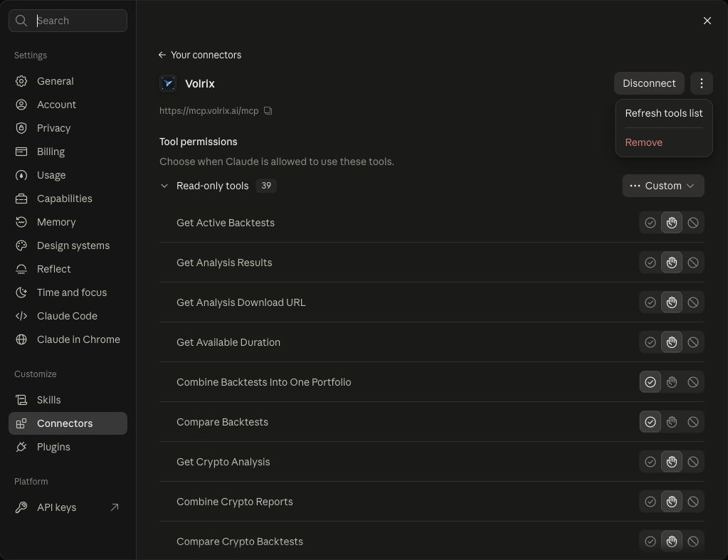The image size is (728, 560).
Task: Click the Time and focus moon icon
Action: 21,292
